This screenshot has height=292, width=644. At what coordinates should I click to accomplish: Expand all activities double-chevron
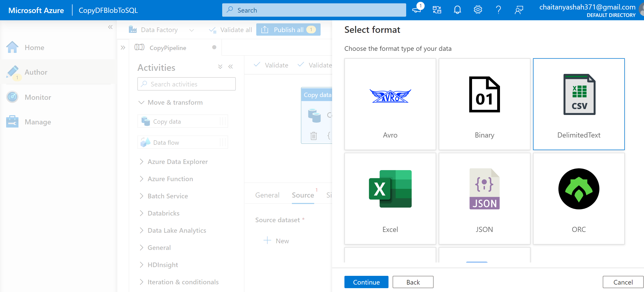pos(220,67)
